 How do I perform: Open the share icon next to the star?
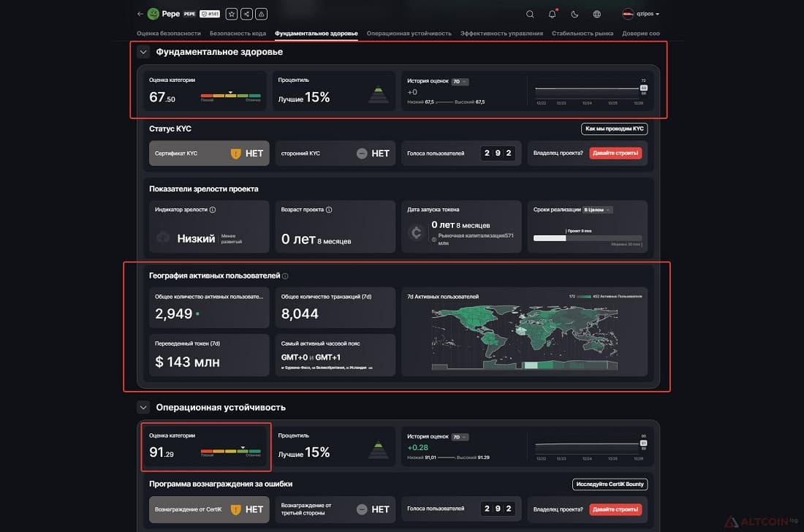click(x=246, y=14)
